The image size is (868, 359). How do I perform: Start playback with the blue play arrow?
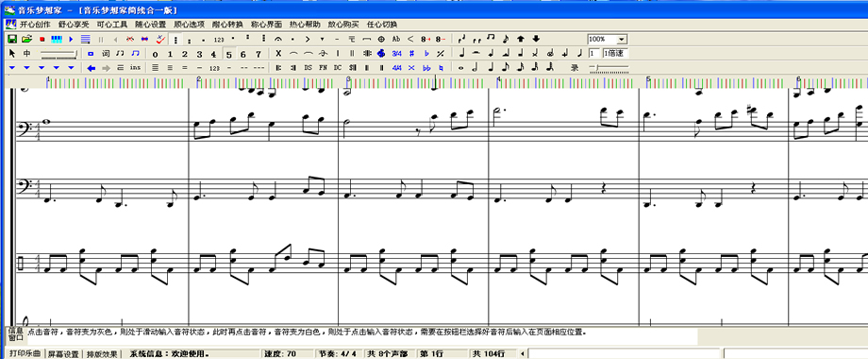point(71,40)
